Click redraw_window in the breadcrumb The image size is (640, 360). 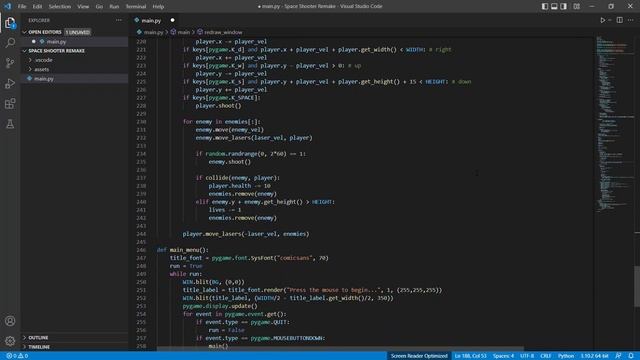[223, 32]
